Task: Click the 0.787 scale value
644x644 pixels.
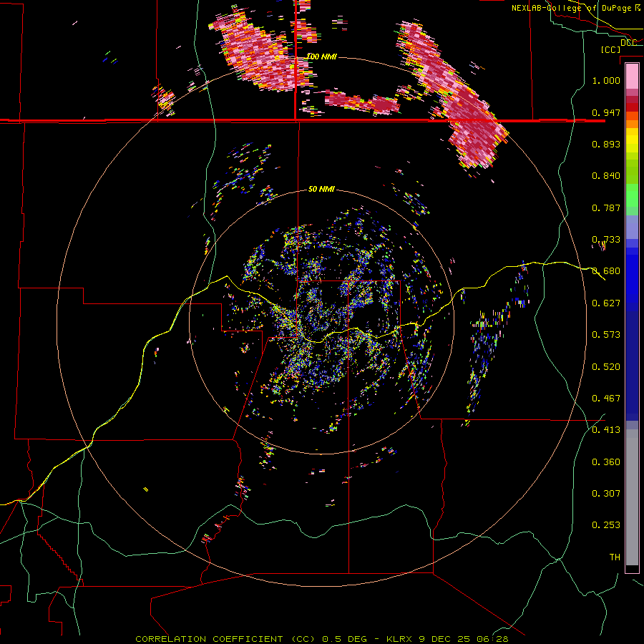Action: point(606,208)
